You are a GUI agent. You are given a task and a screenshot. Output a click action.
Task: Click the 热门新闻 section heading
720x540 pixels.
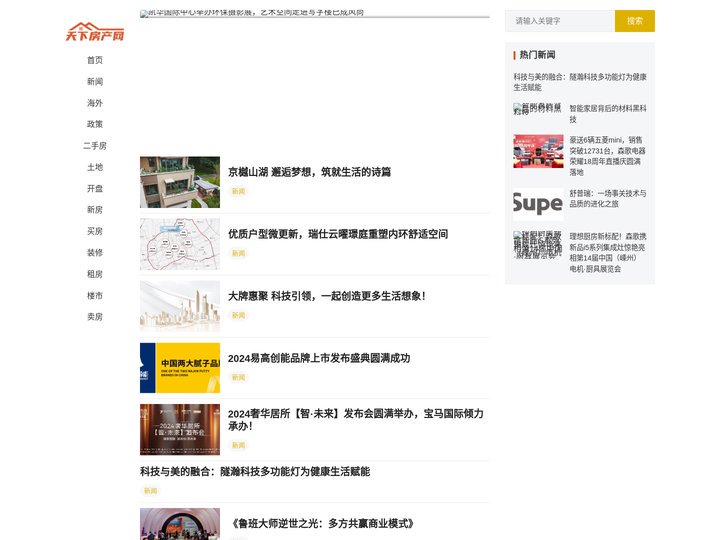click(x=537, y=55)
